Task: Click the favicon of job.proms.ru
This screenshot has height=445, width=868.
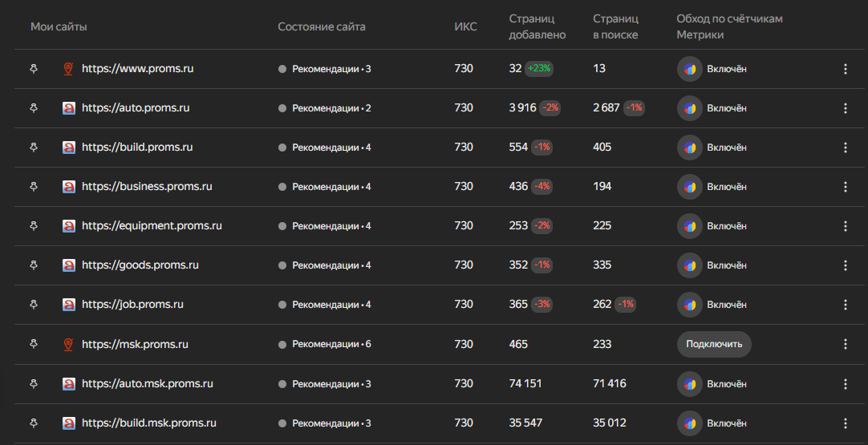Action: pyautogui.click(x=69, y=305)
